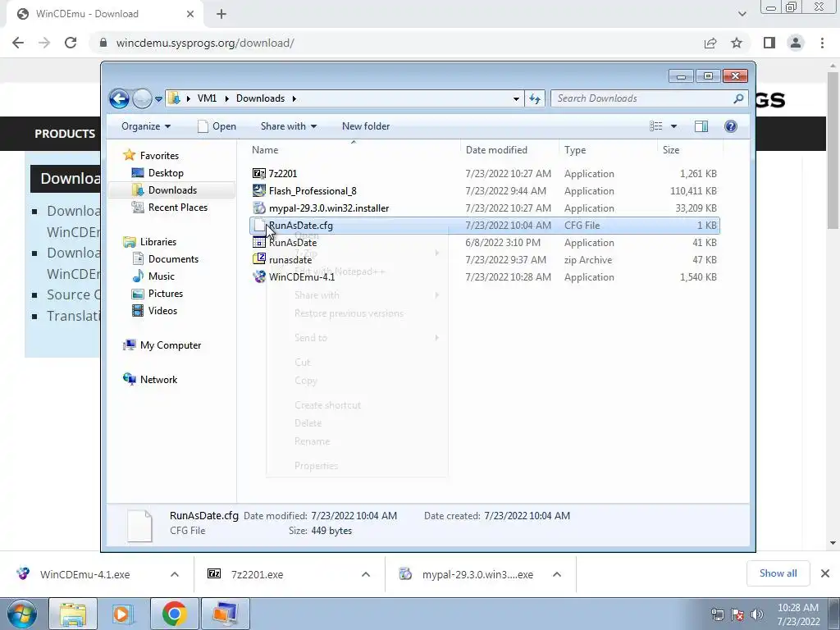
Task: Expand the more view options arrow
Action: click(674, 126)
